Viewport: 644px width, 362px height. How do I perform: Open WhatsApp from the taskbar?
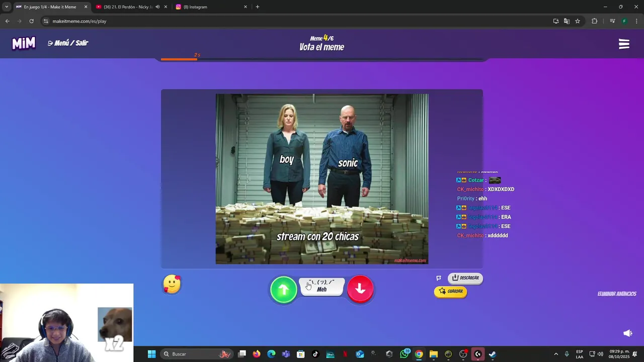point(405,354)
